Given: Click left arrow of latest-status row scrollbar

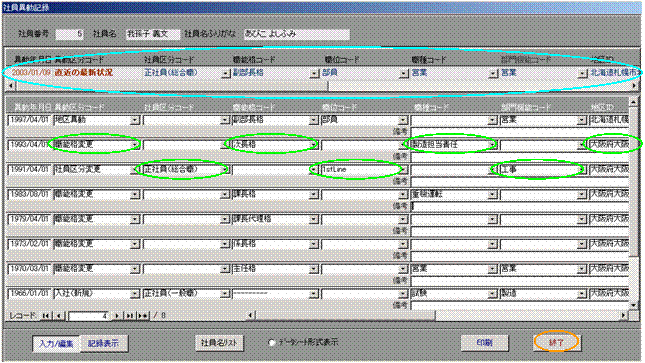Looking at the screenshot, I should (11, 86).
